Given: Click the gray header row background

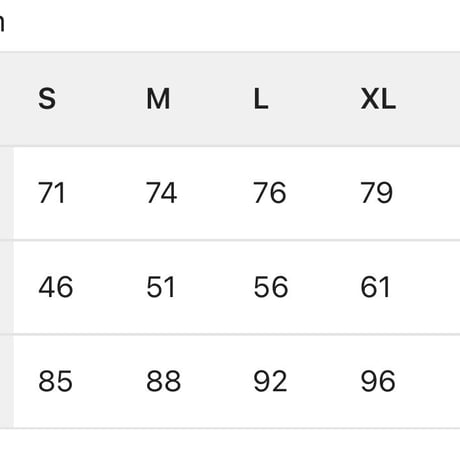Looking at the screenshot, I should point(230,99).
